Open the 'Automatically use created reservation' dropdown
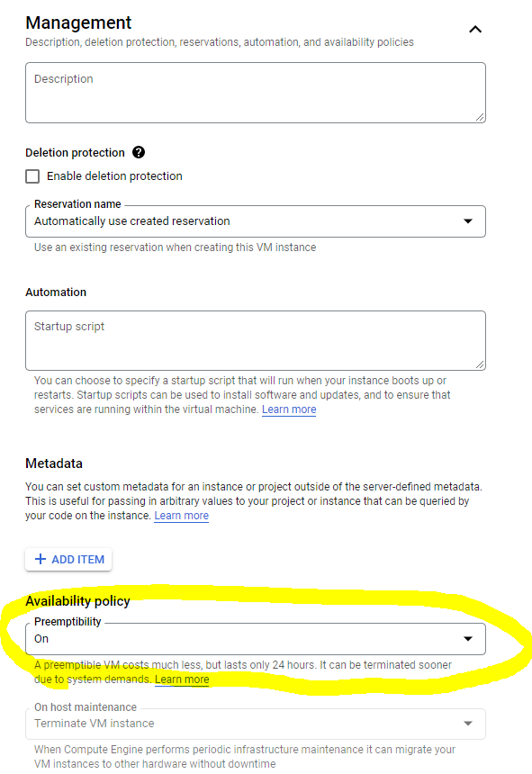 [256, 221]
